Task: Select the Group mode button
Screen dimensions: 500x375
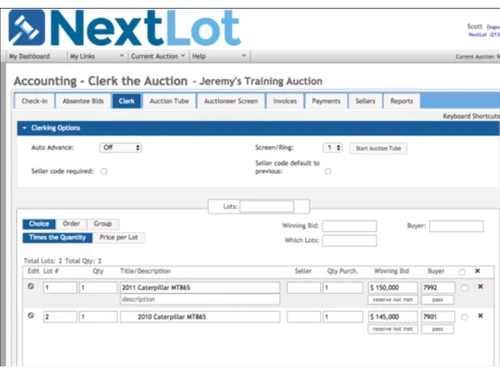Action: coord(103,224)
